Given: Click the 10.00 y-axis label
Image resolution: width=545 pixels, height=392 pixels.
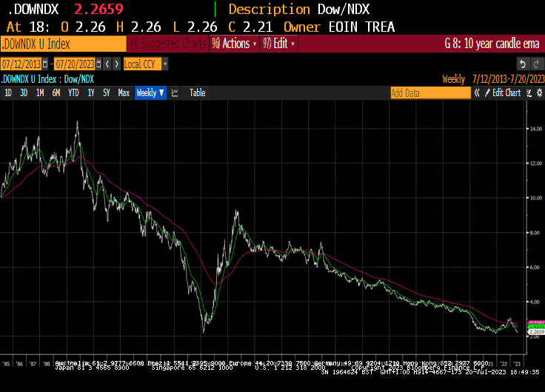Looking at the screenshot, I should pos(535,198).
